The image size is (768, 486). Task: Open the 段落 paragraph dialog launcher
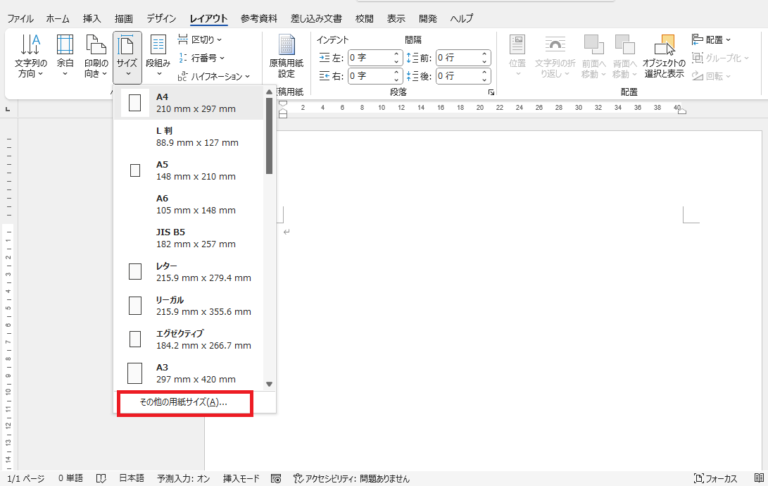[x=491, y=92]
